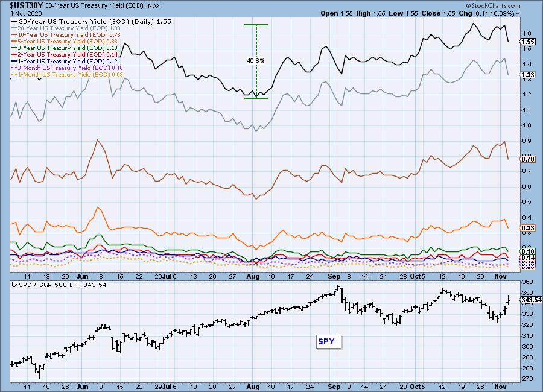
Task: Click the StockCharts.com copyright text
Action: click(493, 5)
